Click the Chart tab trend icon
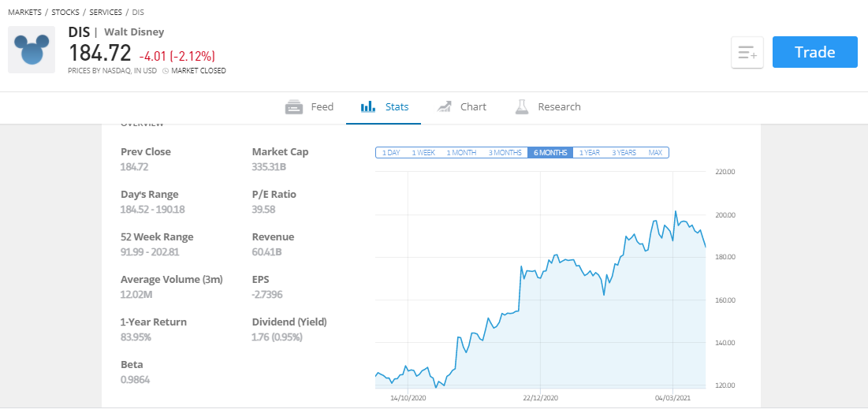The width and height of the screenshot is (868, 413). (444, 107)
